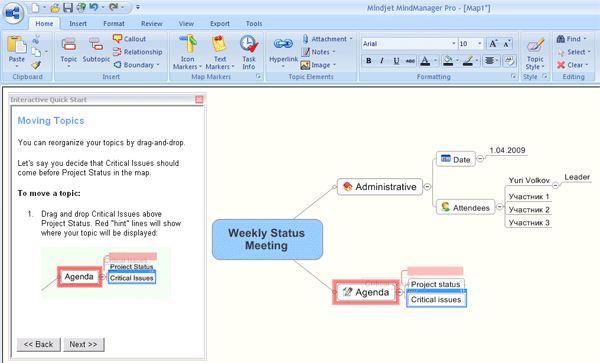Open the font size dropdown
The height and width of the screenshot is (363, 600).
coord(479,43)
